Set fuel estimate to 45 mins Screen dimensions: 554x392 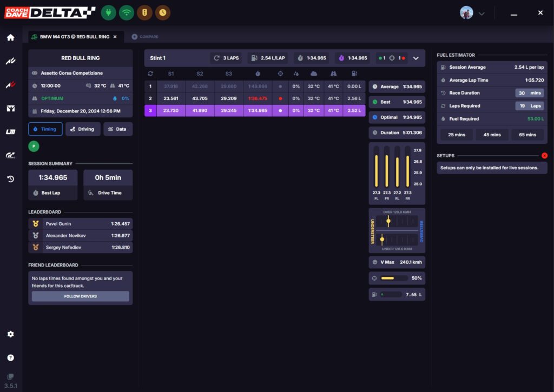[x=491, y=135]
